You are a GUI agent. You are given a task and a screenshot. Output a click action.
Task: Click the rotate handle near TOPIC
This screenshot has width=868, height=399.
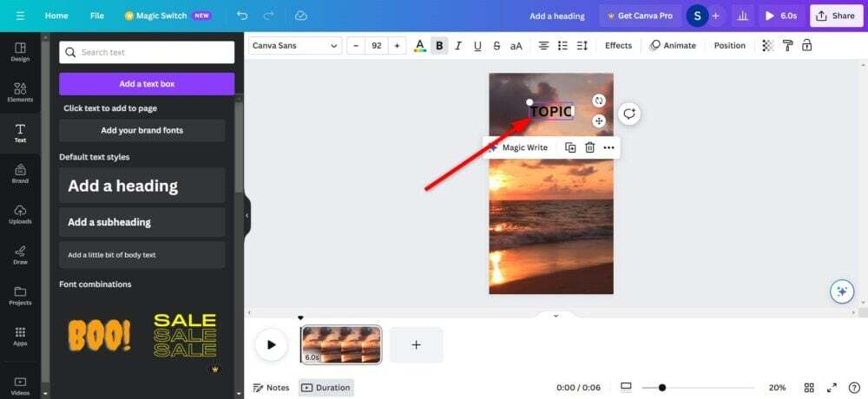[598, 101]
